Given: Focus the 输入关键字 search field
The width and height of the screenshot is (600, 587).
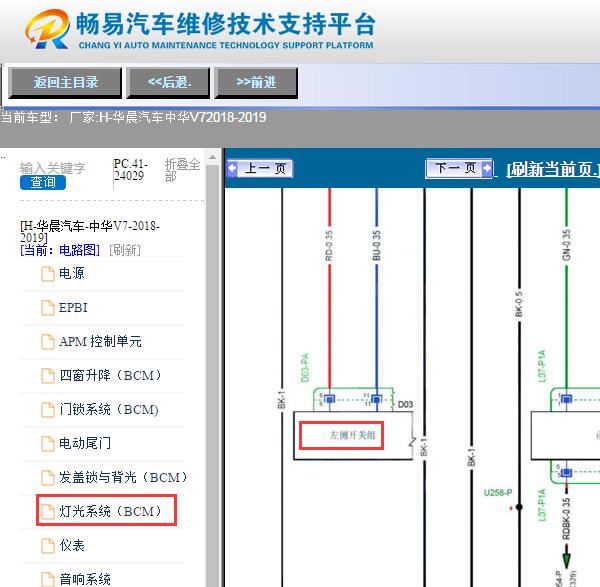Looking at the screenshot, I should (x=52, y=168).
